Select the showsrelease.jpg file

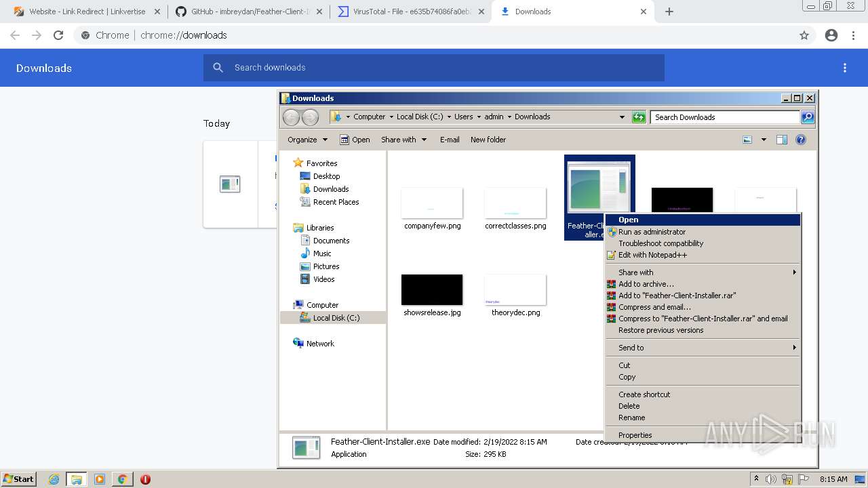tap(432, 295)
